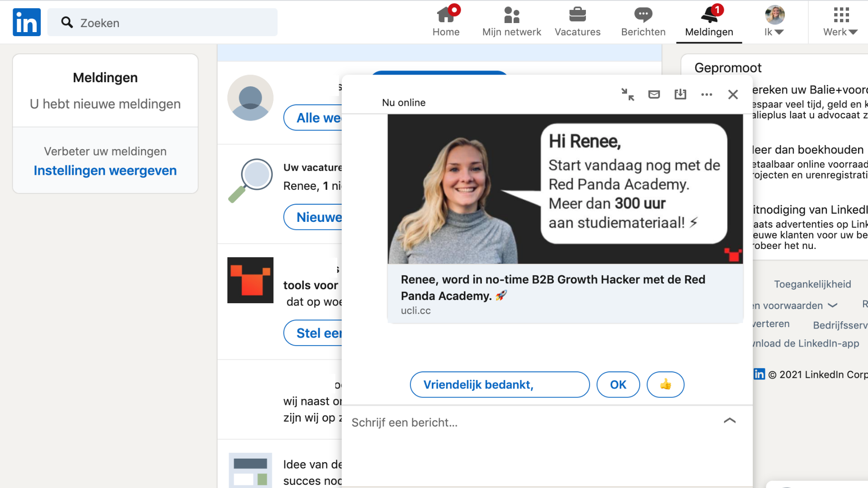Image resolution: width=868 pixels, height=488 pixels.
Task: Click the Uw vacature notification text
Action: (x=312, y=168)
